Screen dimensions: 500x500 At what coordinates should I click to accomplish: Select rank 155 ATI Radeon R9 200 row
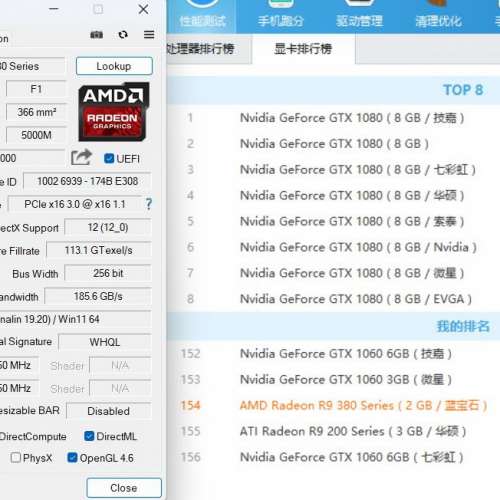333,431
